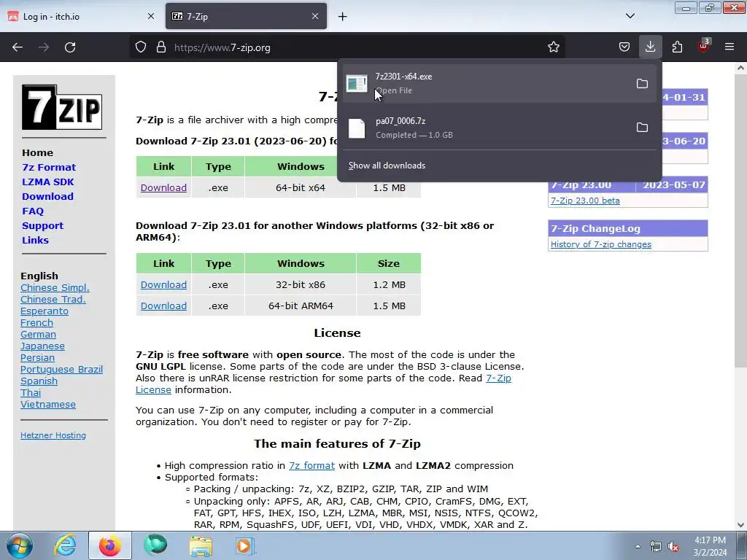Image resolution: width=747 pixels, height=560 pixels.
Task: Switch language to German
Action: (x=38, y=334)
